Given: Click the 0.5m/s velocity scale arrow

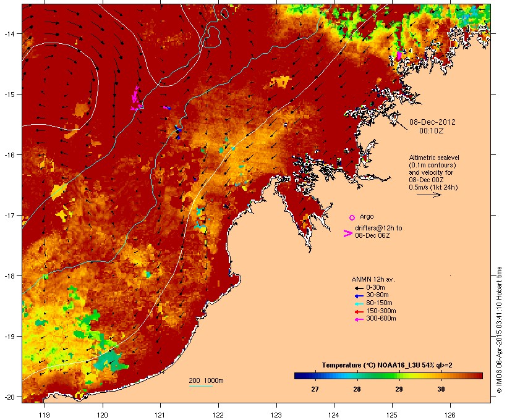Looking at the screenshot, I should click(428, 195).
